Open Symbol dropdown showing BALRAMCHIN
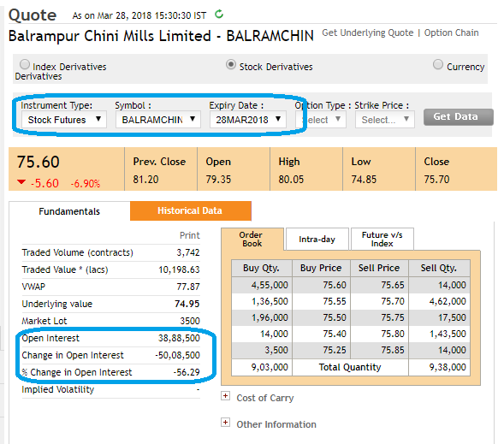504x444 pixels. [x=158, y=120]
